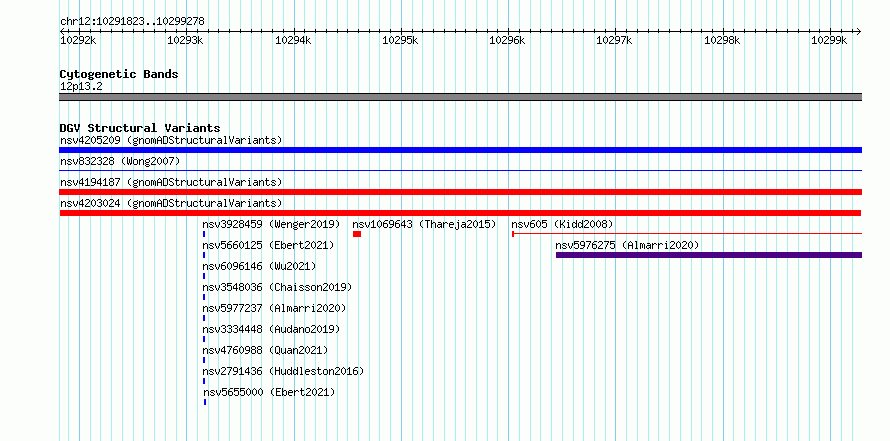Click the nsv4205209 variant label

(x=171, y=140)
